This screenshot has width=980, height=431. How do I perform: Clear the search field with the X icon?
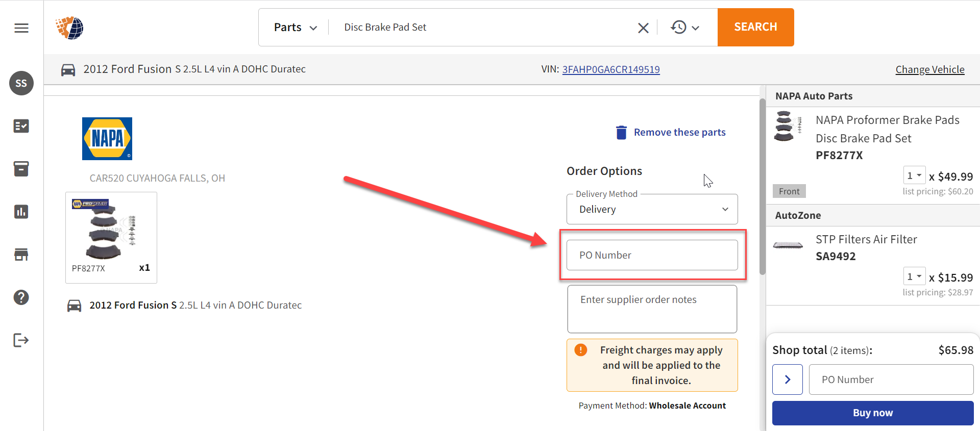pyautogui.click(x=643, y=28)
